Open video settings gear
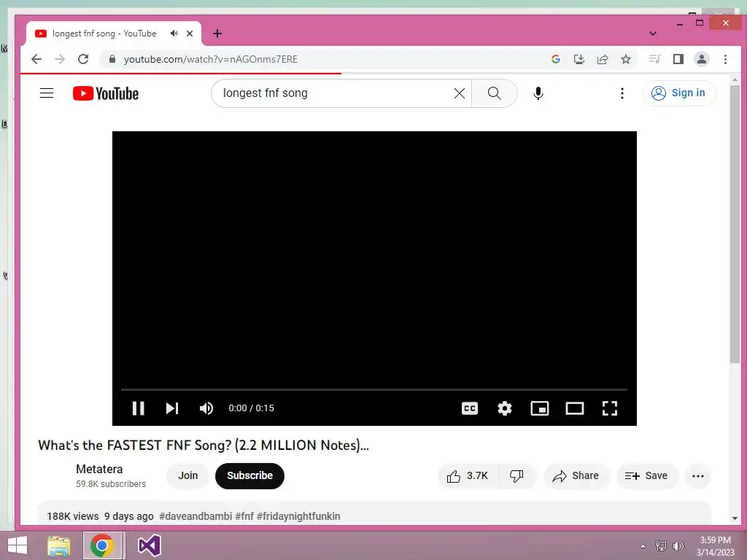Screen dimensions: 747x560 [505, 408]
